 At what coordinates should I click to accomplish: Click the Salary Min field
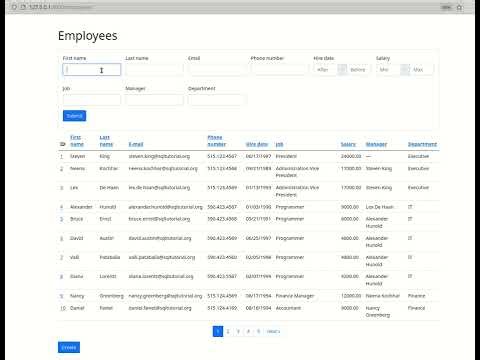click(388, 70)
